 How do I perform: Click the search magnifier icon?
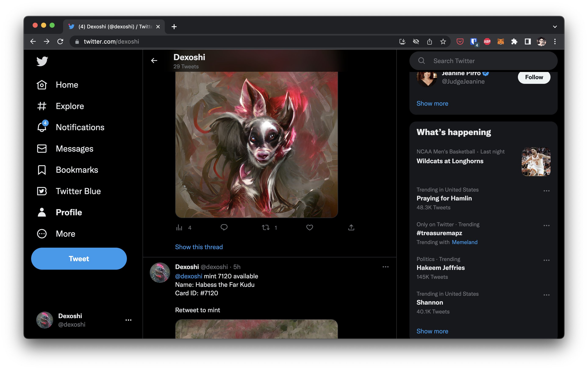pyautogui.click(x=422, y=61)
